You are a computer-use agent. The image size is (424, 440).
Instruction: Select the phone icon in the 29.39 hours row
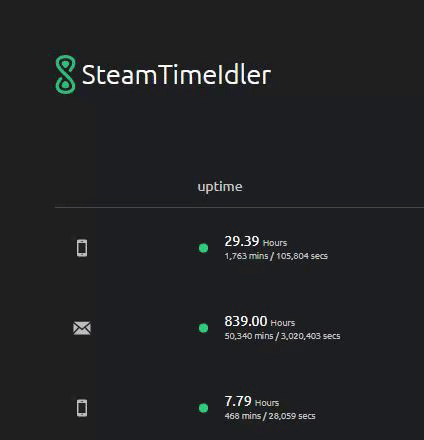coord(82,248)
